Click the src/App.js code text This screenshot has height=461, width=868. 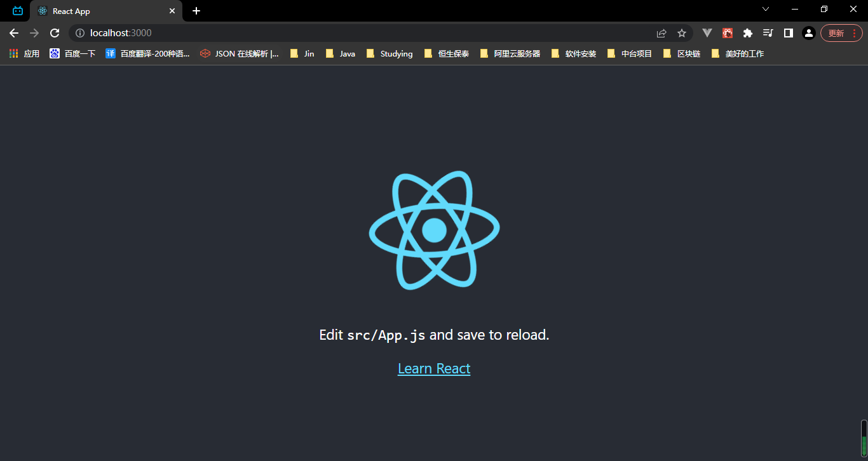click(x=386, y=335)
